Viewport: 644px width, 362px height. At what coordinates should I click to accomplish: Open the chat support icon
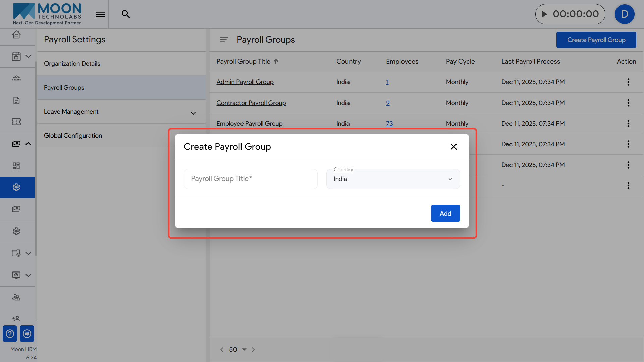tap(27, 334)
